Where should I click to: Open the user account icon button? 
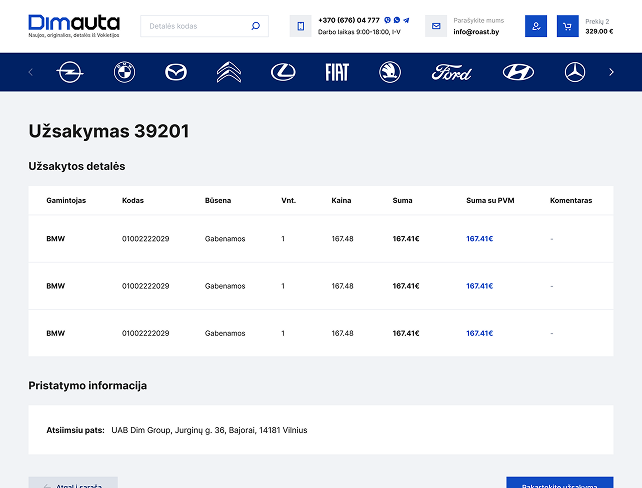click(x=536, y=26)
